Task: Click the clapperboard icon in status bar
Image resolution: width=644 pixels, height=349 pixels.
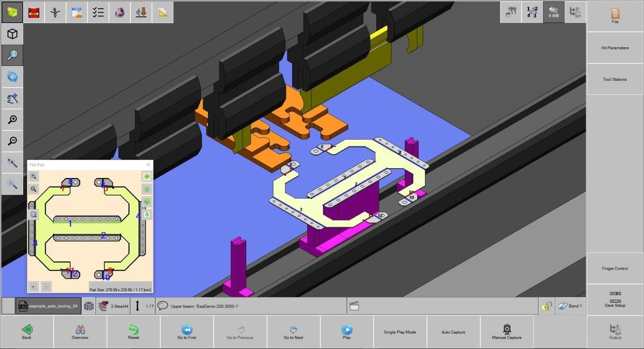Action: pyautogui.click(x=355, y=306)
